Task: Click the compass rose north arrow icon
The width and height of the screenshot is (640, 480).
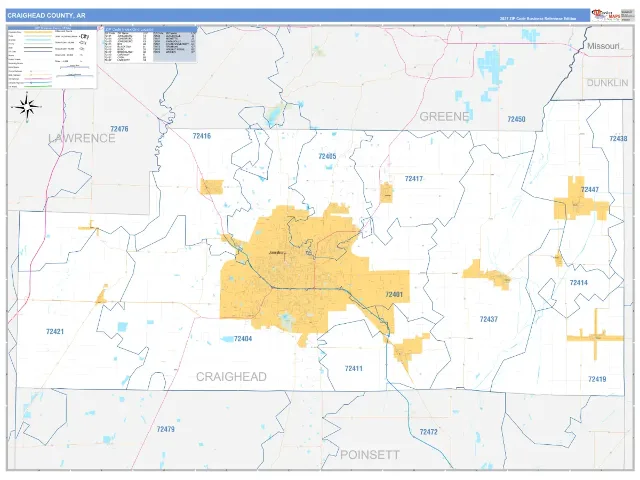Action: point(27,107)
